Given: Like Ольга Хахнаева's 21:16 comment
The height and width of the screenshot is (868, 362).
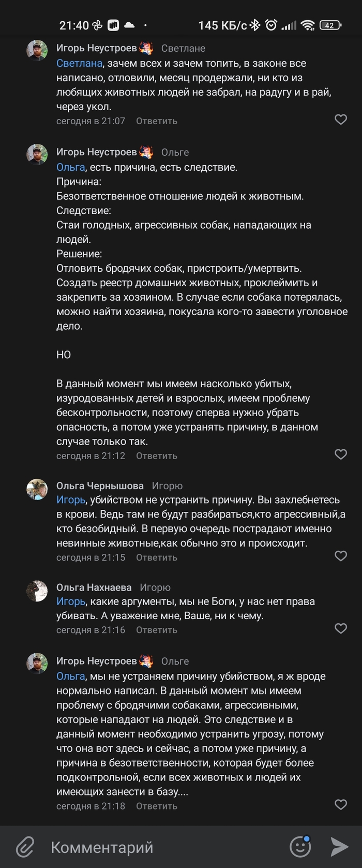Looking at the screenshot, I should click(341, 628).
